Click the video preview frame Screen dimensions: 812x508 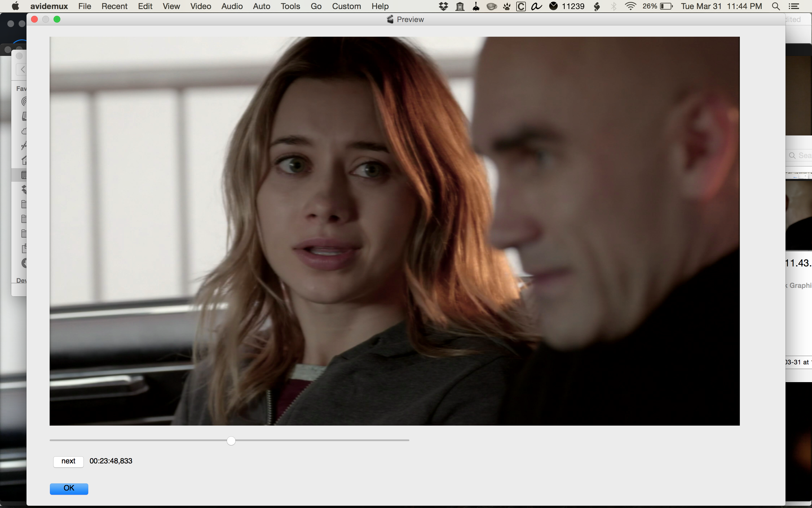pos(395,231)
